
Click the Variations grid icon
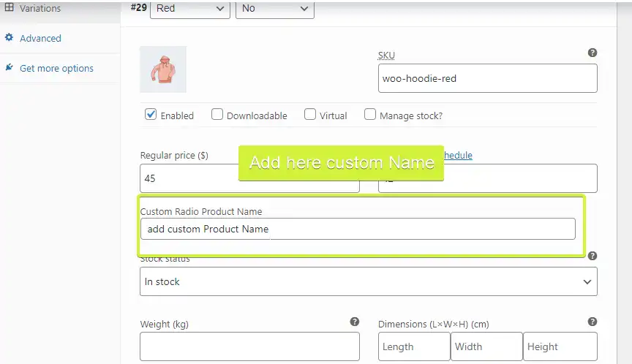pos(9,7)
